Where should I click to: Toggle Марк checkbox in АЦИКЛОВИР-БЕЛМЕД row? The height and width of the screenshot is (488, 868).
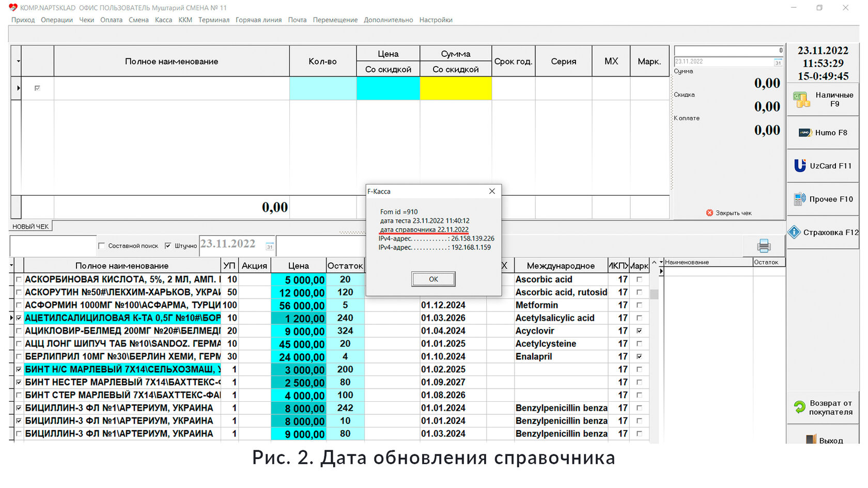click(x=639, y=331)
